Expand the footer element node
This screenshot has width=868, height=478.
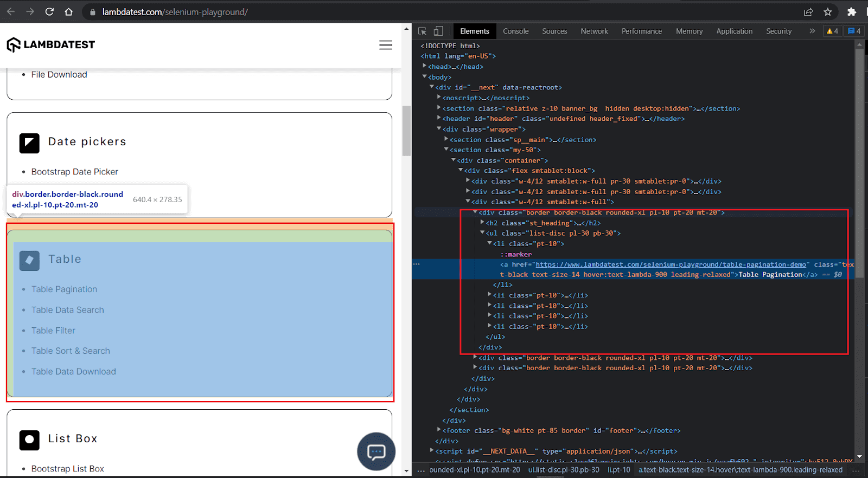[x=439, y=430]
